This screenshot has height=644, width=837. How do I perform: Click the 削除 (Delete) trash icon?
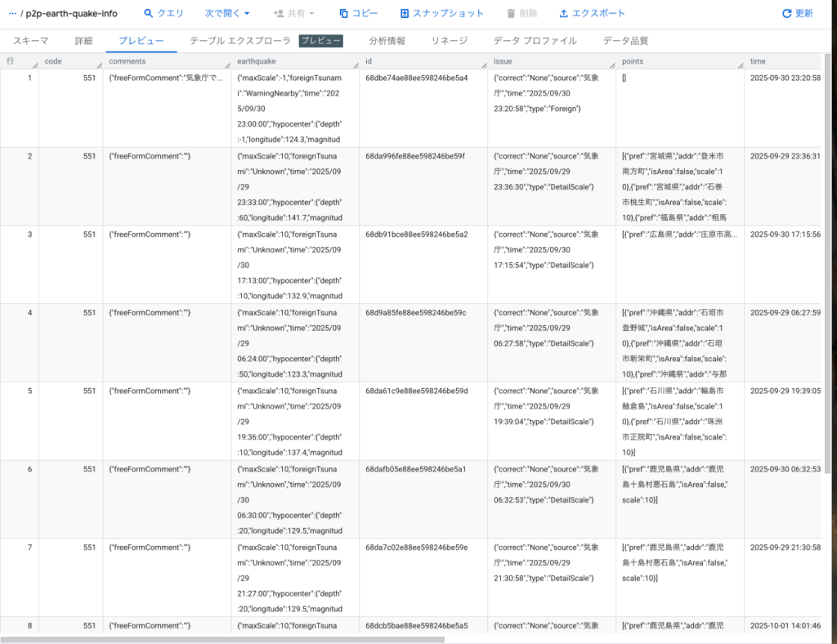point(511,14)
